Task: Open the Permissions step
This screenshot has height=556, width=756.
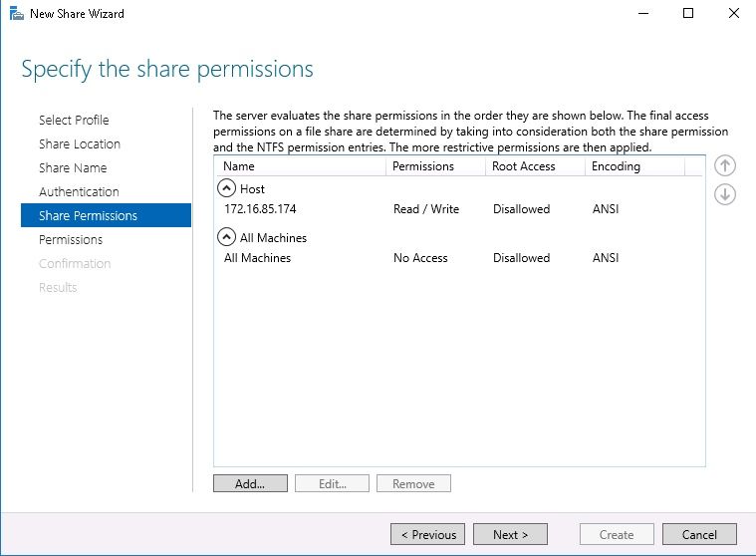Action: [71, 240]
